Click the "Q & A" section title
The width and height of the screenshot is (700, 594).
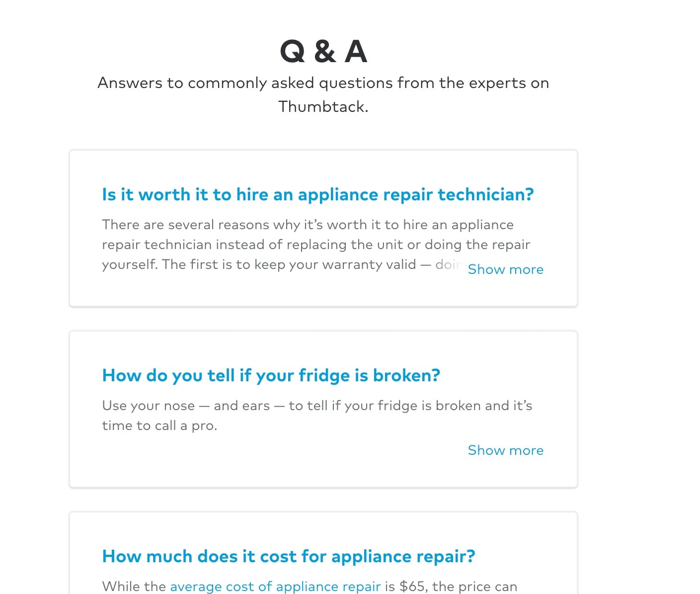323,51
